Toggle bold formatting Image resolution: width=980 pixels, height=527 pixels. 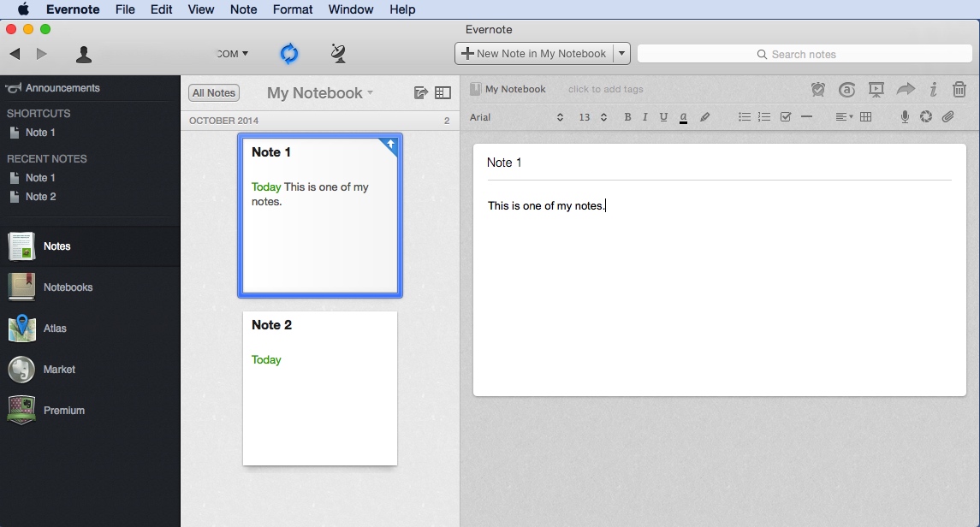click(x=627, y=117)
